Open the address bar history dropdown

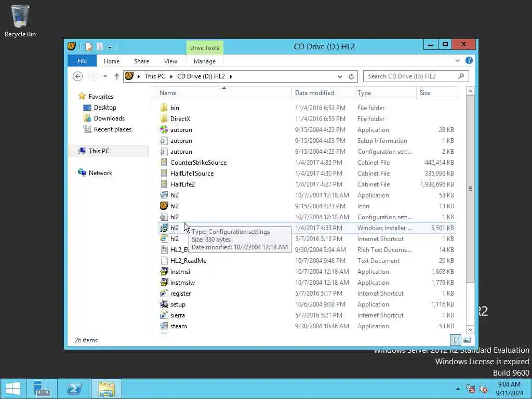(340, 77)
